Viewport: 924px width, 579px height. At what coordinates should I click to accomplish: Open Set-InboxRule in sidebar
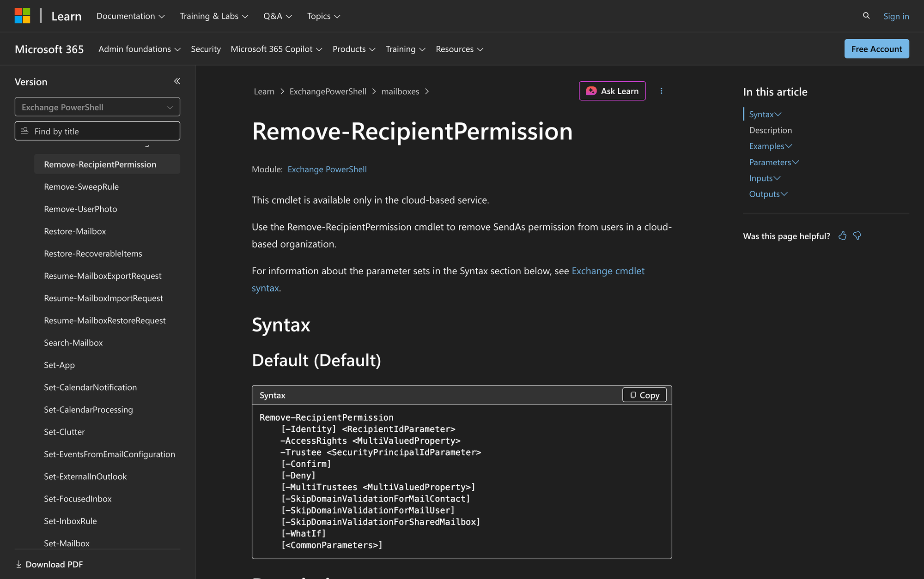70,521
